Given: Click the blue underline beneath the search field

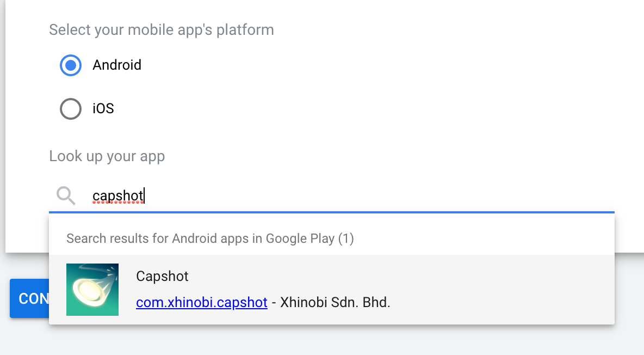Looking at the screenshot, I should (332, 212).
